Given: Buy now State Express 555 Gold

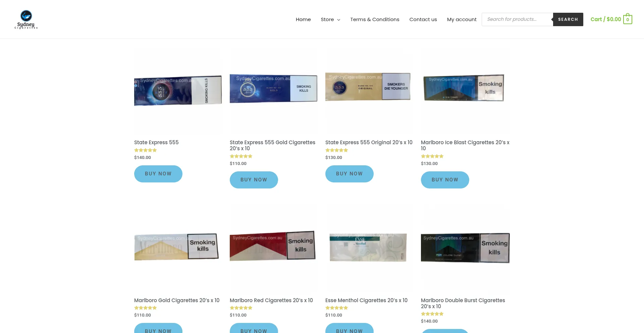Looking at the screenshot, I should click(254, 180).
